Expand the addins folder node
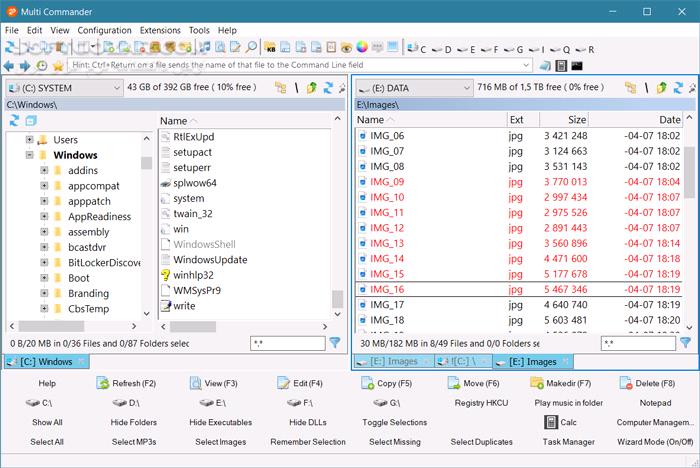Image resolution: width=700 pixels, height=468 pixels. tap(44, 170)
